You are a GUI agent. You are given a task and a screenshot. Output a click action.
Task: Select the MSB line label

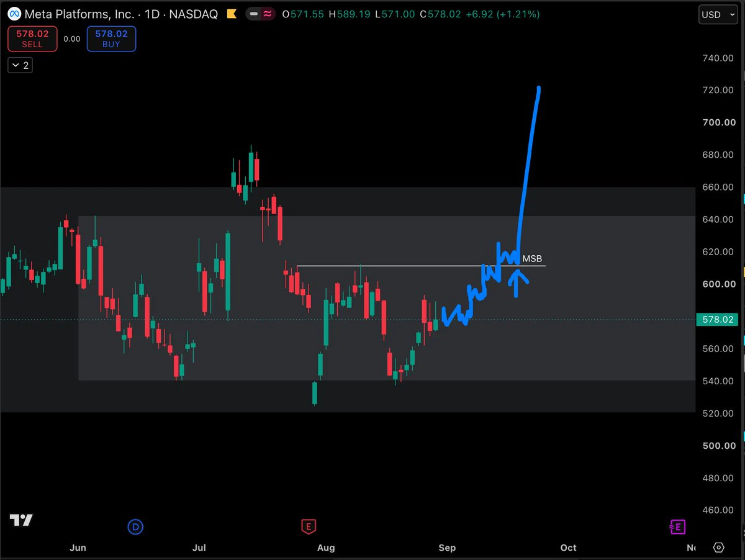coord(532,259)
